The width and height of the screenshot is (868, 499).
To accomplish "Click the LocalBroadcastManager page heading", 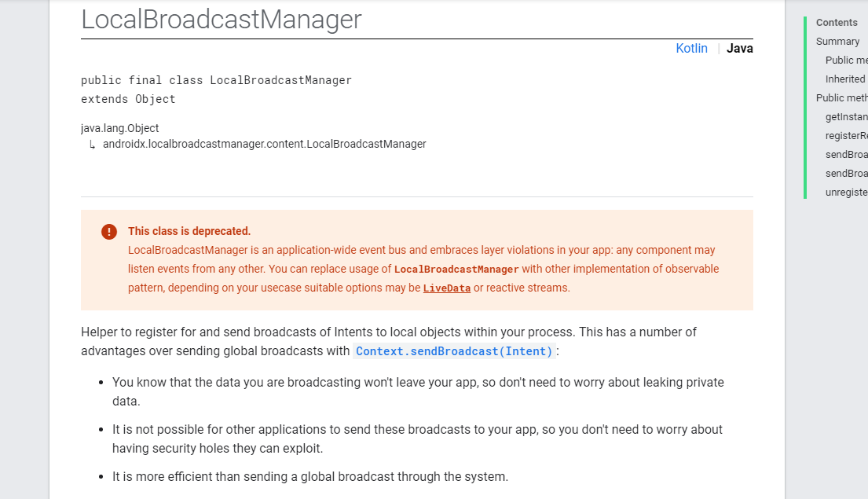I will (220, 20).
